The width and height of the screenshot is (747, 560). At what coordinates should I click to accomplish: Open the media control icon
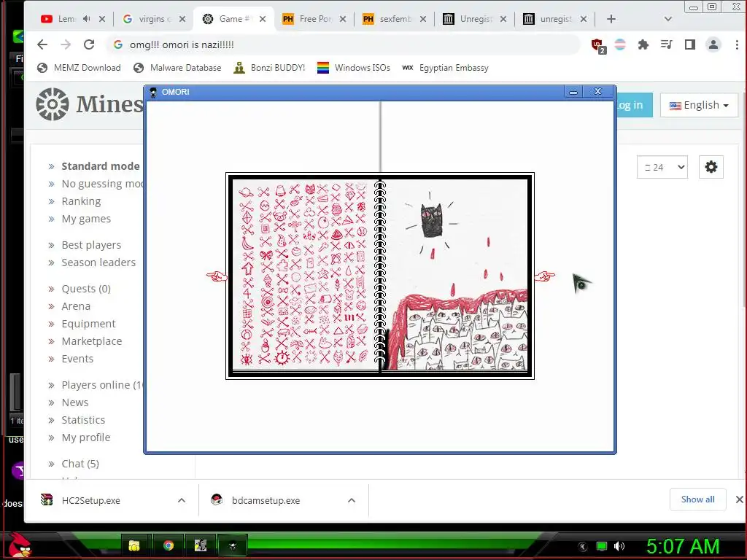tap(666, 44)
